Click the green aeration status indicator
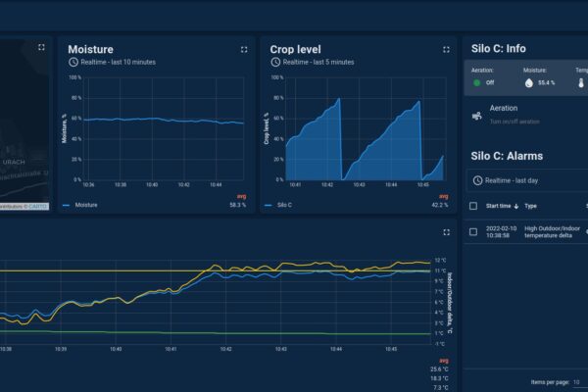The image size is (588, 392). coord(477,83)
